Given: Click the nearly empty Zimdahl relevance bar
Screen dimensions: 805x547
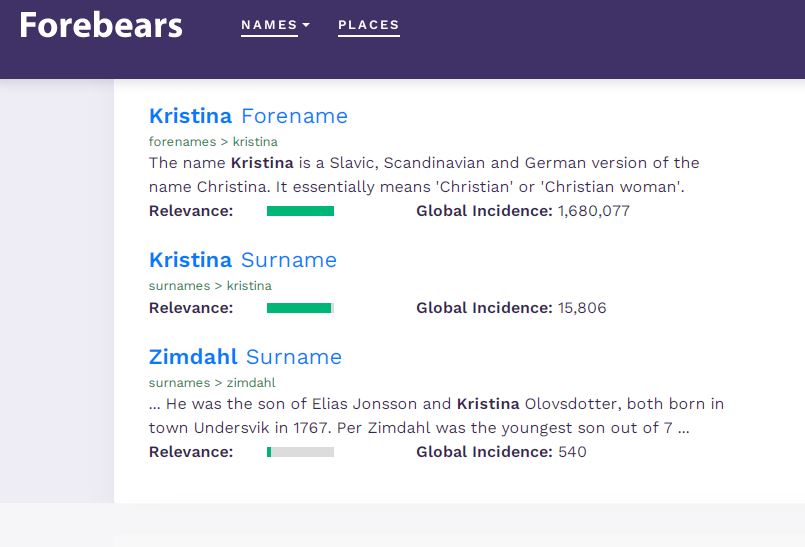Looking at the screenshot, I should click(300, 452).
